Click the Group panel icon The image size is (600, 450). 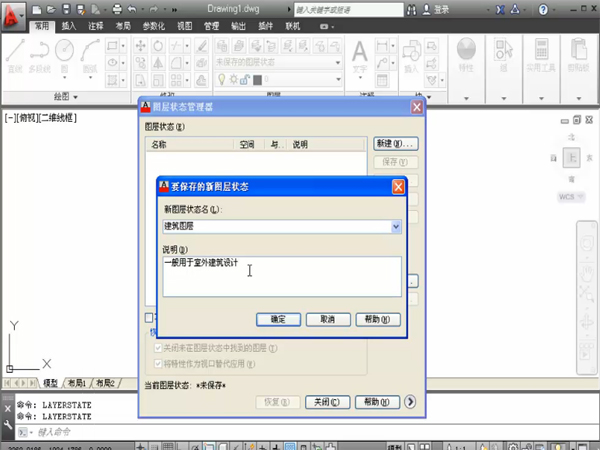coord(504,49)
